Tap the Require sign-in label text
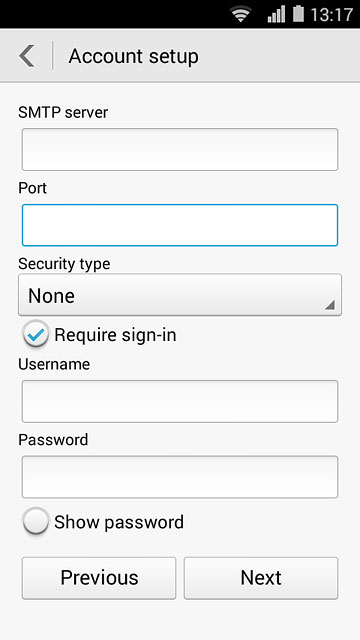This screenshot has height=640, width=360. click(115, 335)
